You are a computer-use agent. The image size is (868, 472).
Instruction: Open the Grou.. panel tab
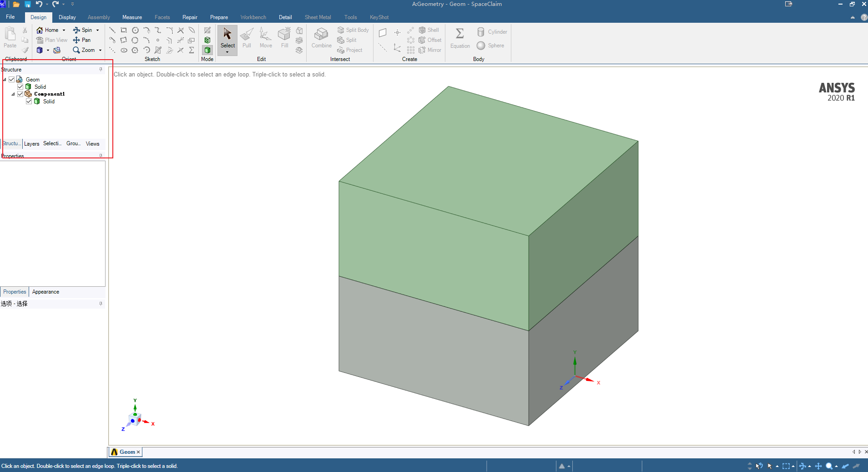(73, 143)
